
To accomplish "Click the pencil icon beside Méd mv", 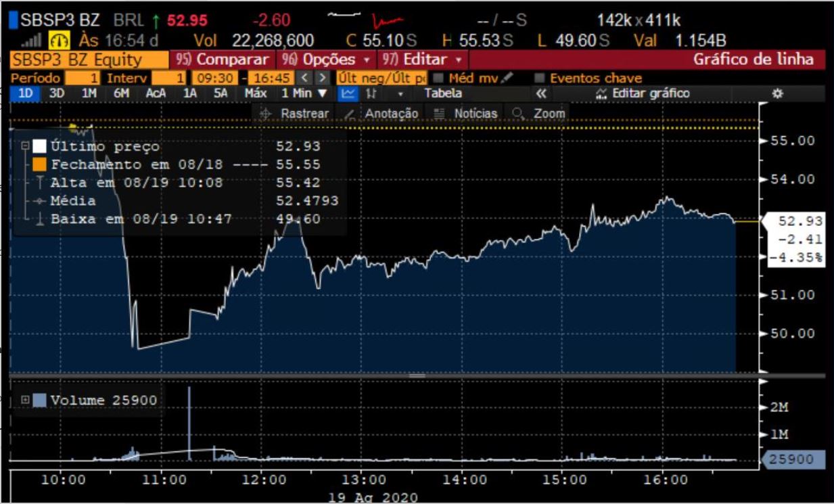I will coord(507,78).
